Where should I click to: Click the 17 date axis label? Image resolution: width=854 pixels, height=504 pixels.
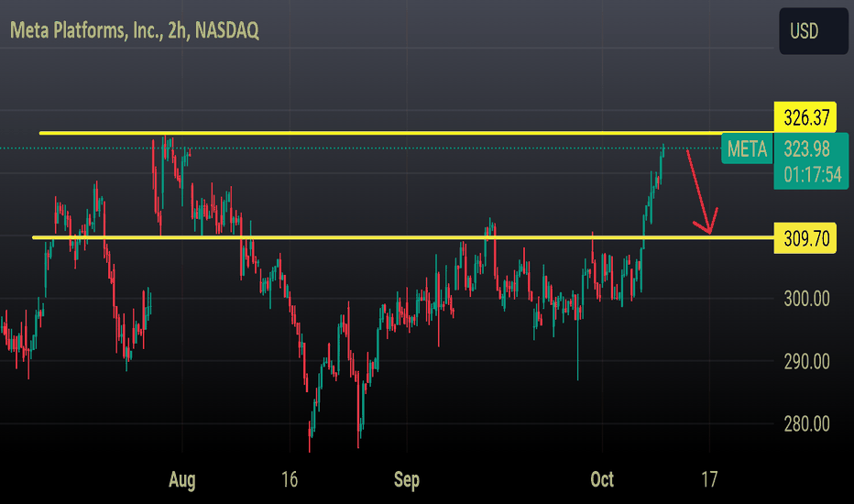709,479
